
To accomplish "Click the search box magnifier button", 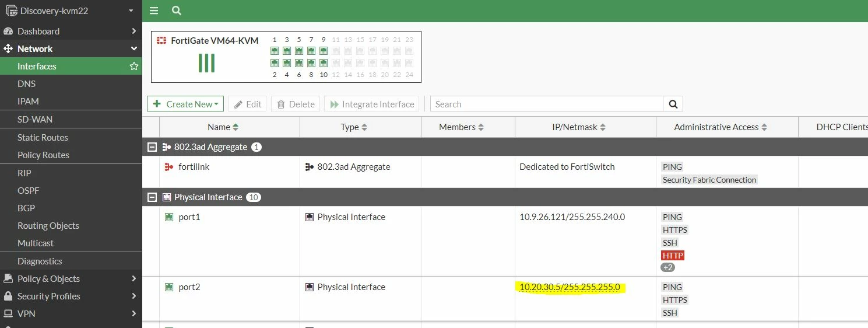I will (673, 104).
